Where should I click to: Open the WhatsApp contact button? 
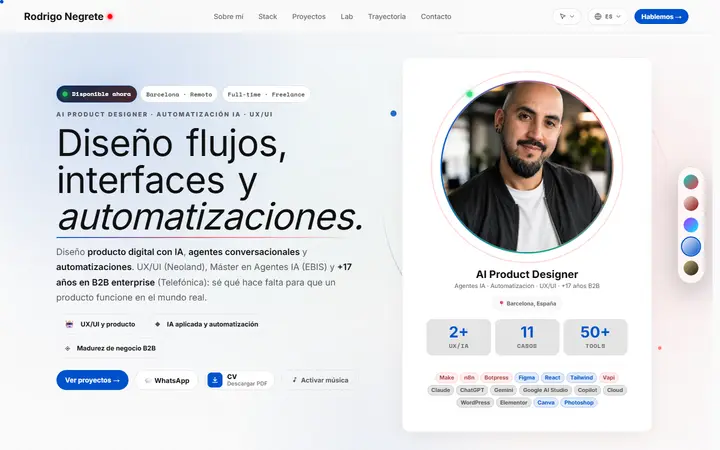[x=167, y=380]
